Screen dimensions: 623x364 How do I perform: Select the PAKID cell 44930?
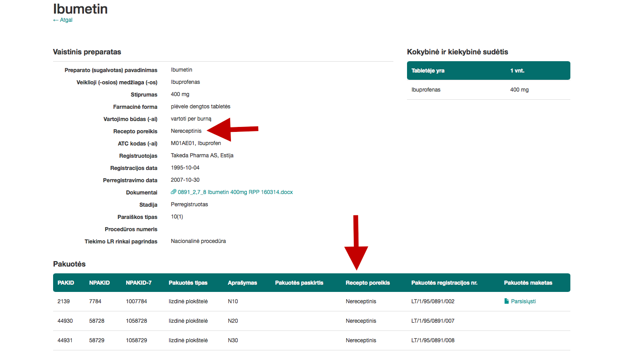[65, 321]
